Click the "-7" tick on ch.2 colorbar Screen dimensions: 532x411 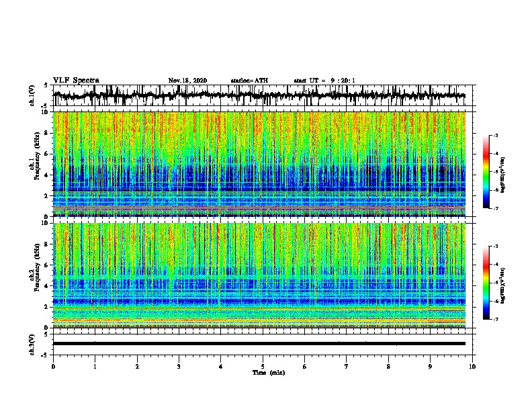(x=495, y=319)
